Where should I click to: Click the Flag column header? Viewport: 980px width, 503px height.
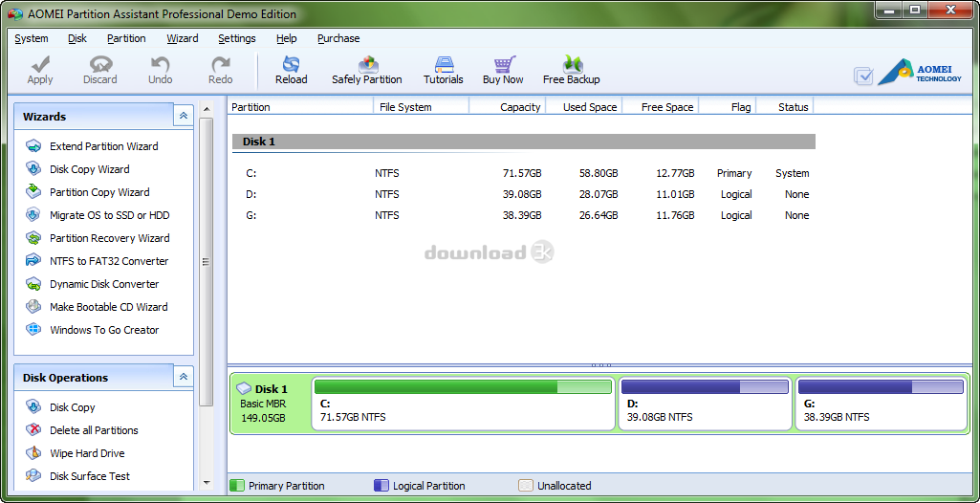[728, 107]
